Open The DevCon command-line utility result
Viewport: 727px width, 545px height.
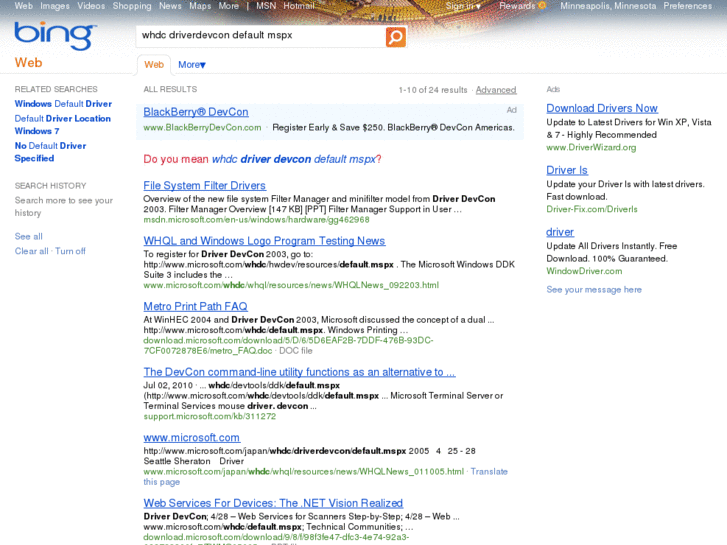click(300, 372)
